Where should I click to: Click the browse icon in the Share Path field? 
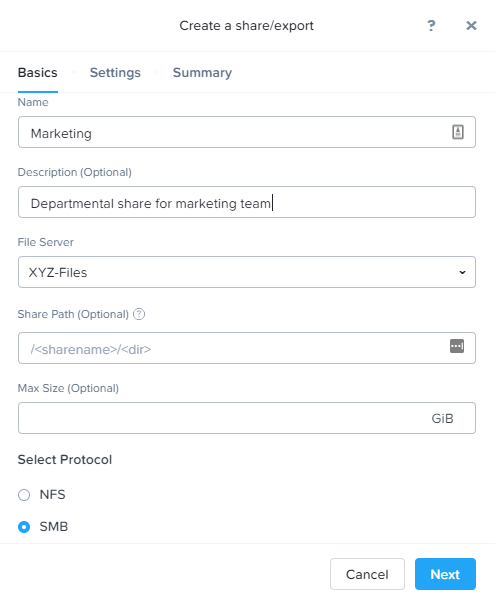point(457,346)
